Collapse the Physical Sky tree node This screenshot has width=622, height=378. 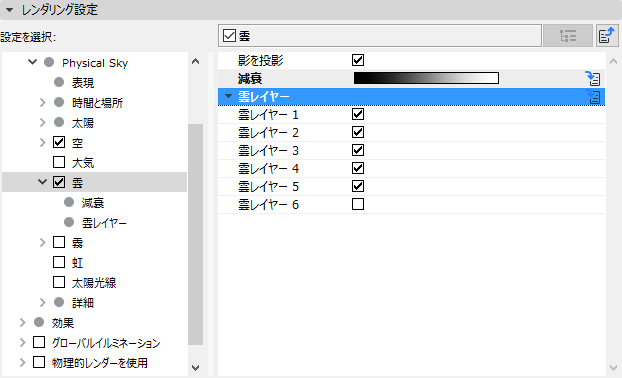(33, 62)
